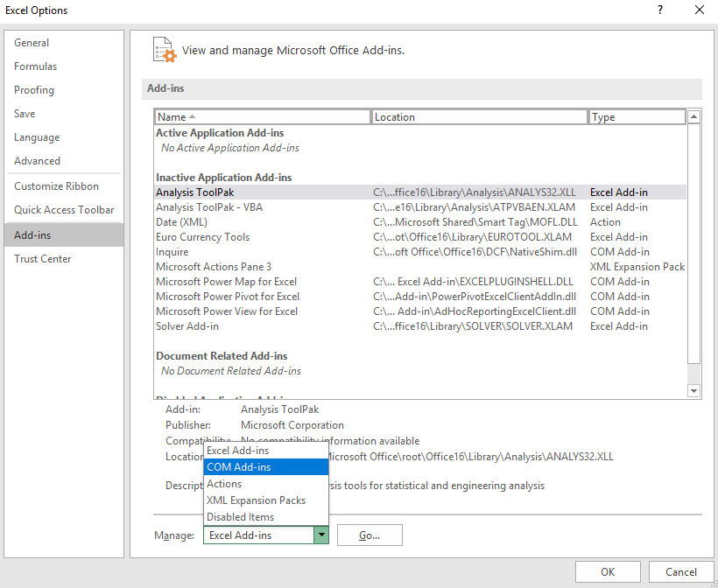This screenshot has width=718, height=588.
Task: Switch to the Formulas category
Action: click(x=35, y=66)
